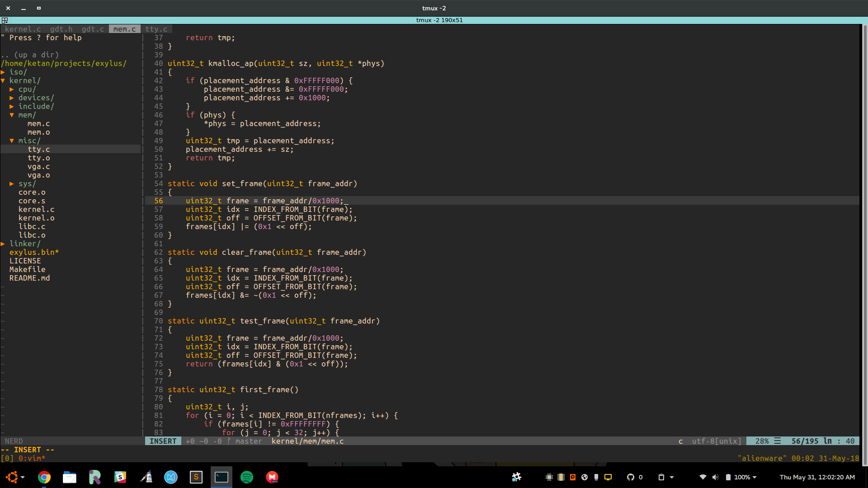Click line 78 first_frame function definition
The image size is (868, 488).
pos(233,389)
